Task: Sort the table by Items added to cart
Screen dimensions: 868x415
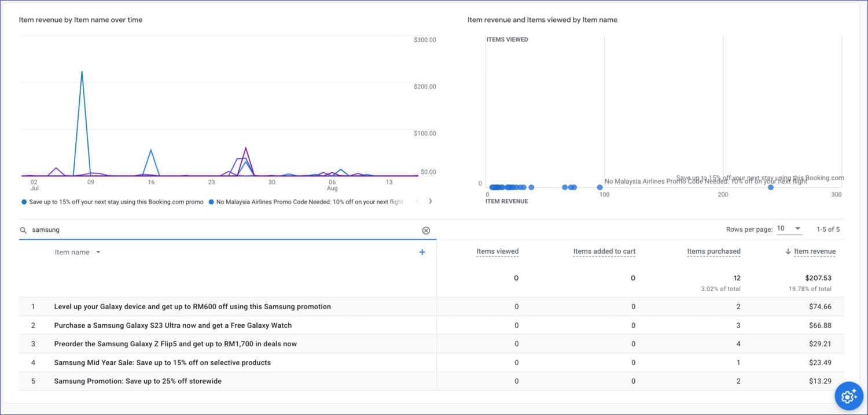Action: pos(604,251)
